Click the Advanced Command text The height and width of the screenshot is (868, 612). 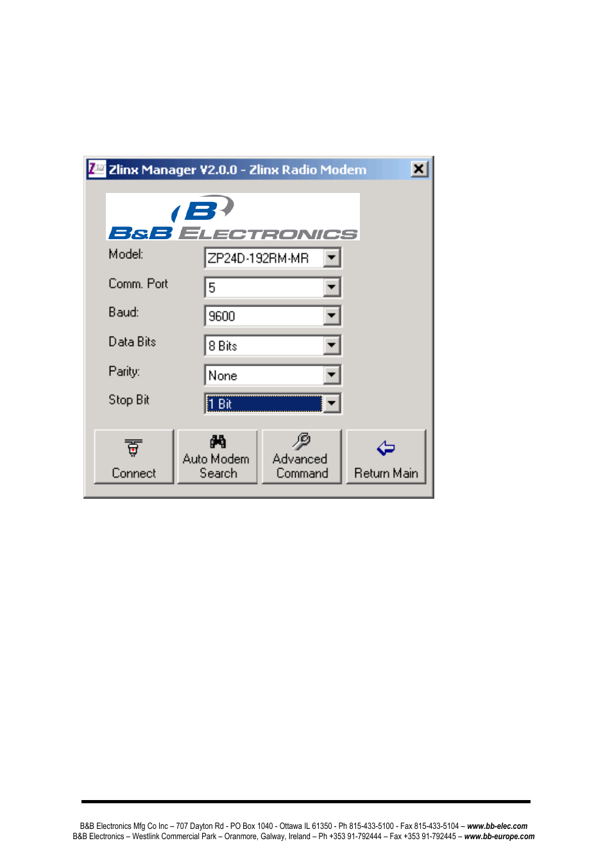tap(300, 466)
